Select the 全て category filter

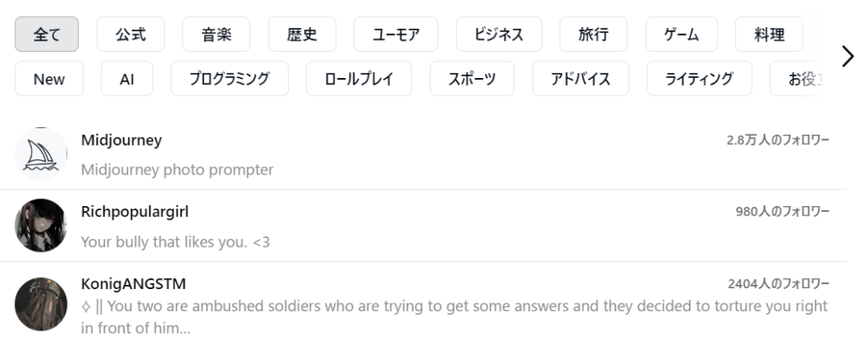tap(47, 34)
